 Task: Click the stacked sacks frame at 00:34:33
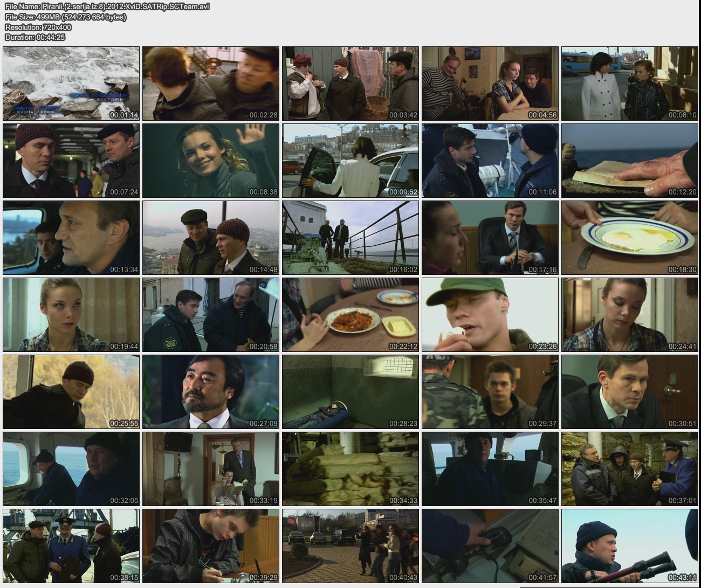click(350, 469)
